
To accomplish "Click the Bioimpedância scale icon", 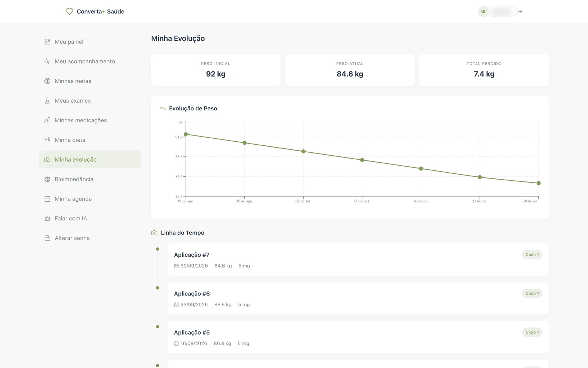I will (47, 179).
